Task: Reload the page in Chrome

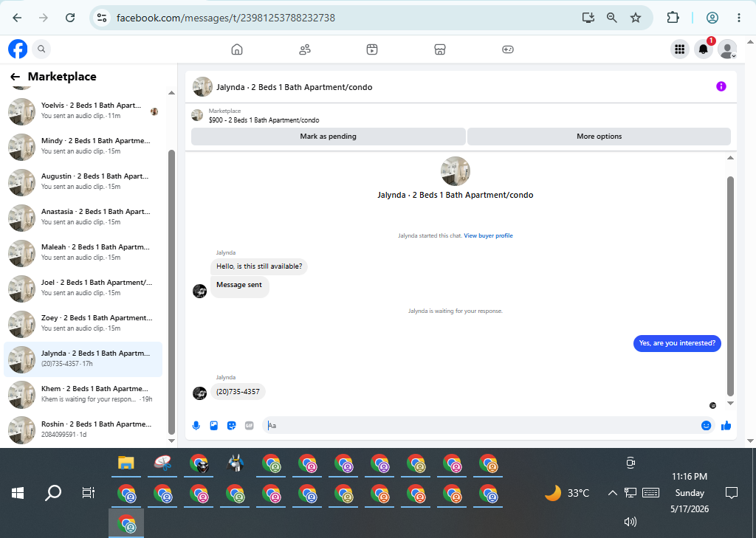Action: (x=70, y=18)
